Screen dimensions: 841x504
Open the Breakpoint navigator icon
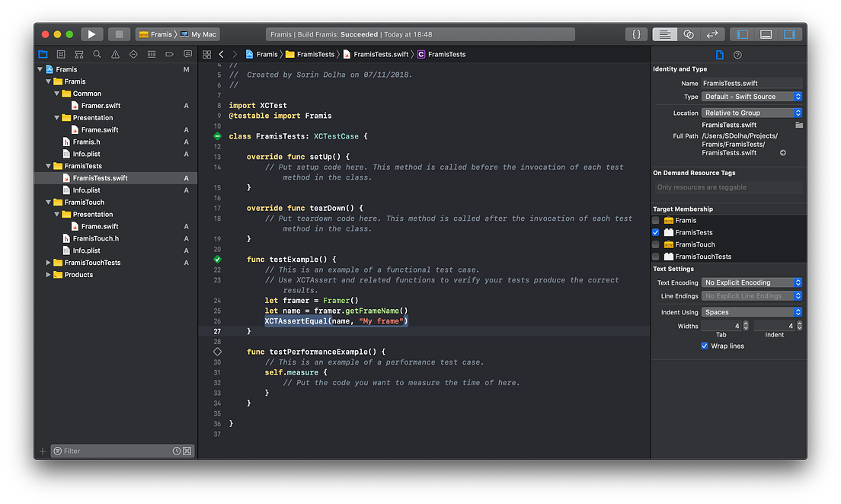tap(170, 54)
